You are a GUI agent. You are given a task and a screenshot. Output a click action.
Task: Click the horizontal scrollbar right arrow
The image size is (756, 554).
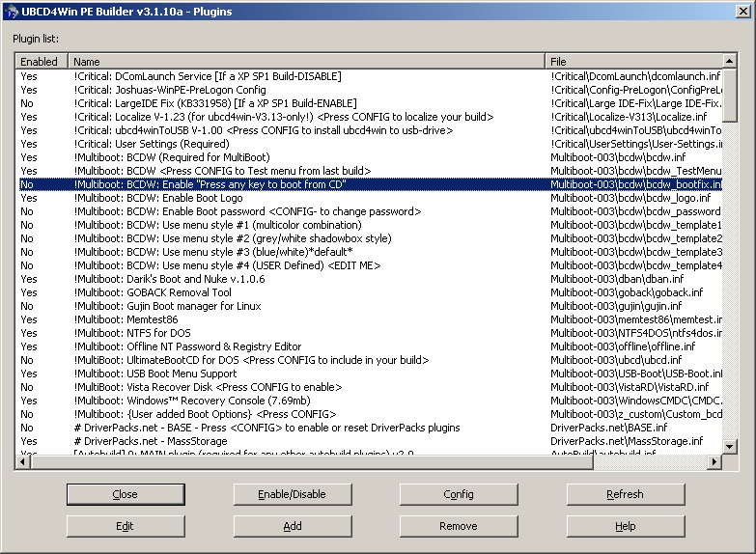[714, 462]
